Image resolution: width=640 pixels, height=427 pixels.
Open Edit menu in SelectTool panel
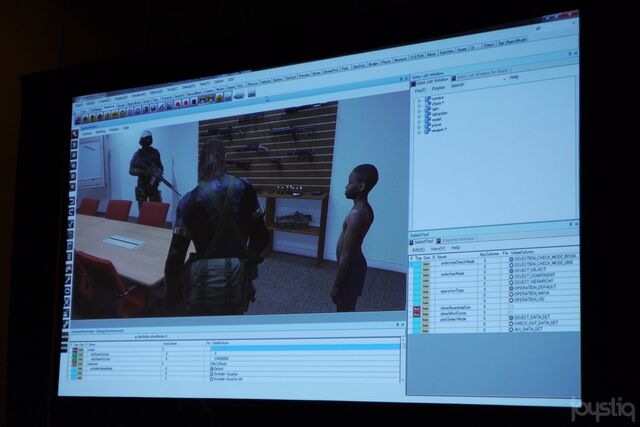[x=418, y=249]
